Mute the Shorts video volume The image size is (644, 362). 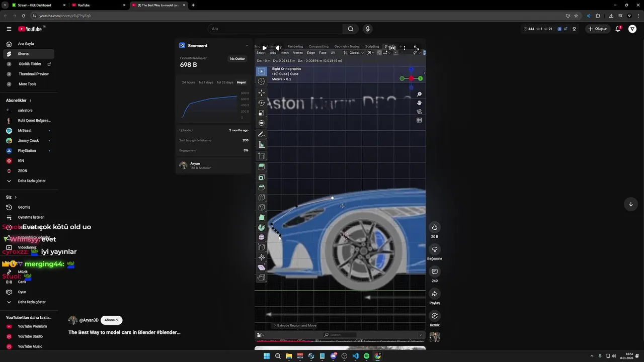click(278, 48)
